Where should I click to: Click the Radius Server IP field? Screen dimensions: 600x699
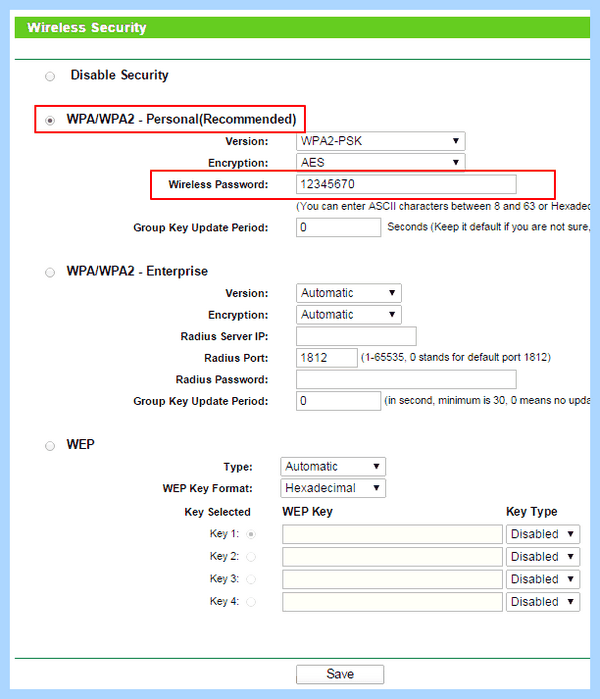pyautogui.click(x=356, y=336)
